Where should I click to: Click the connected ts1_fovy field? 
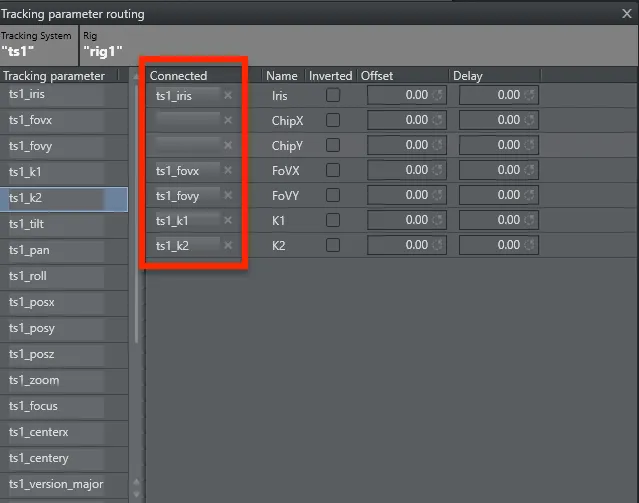(x=188, y=196)
